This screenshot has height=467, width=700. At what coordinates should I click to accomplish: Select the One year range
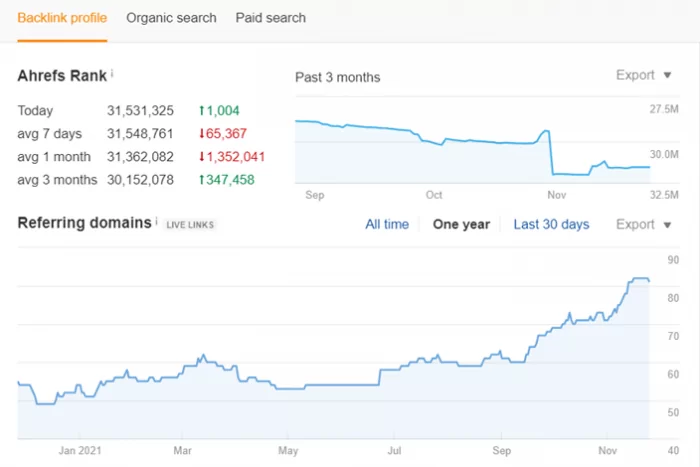click(461, 224)
